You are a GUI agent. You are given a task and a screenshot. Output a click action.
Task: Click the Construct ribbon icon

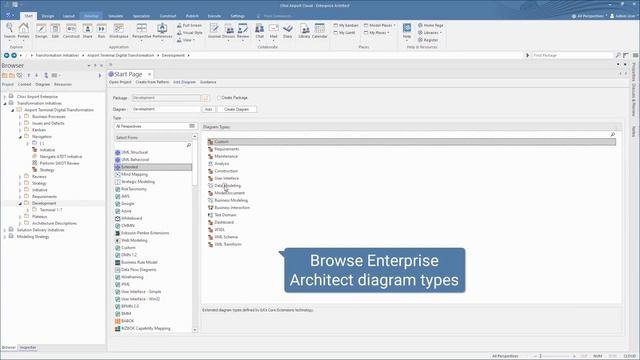pyautogui.click(x=71, y=31)
